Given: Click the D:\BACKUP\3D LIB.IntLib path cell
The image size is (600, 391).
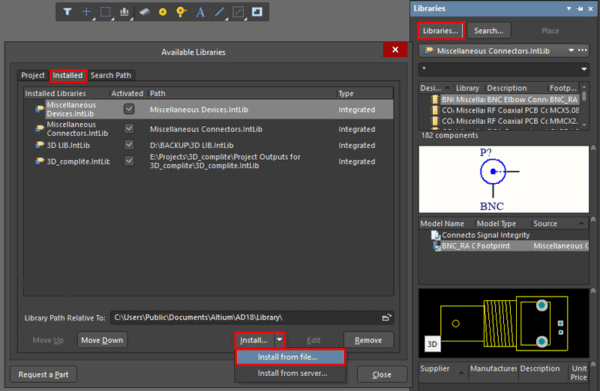Looking at the screenshot, I should [192, 145].
